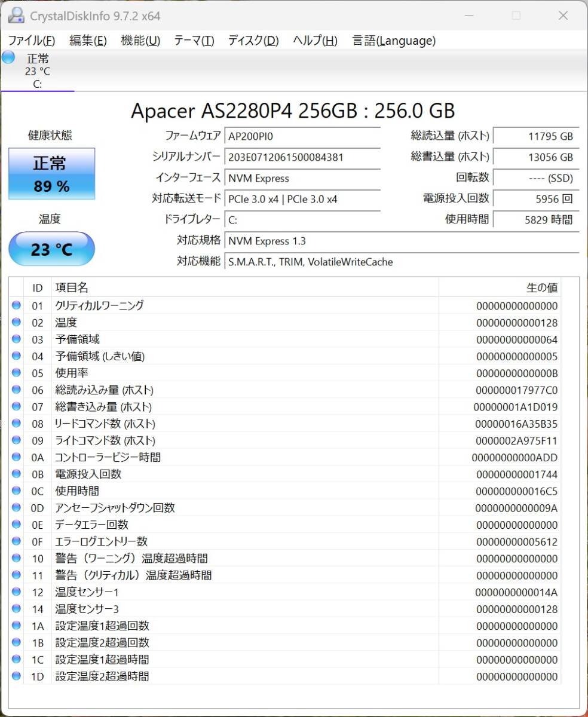The width and height of the screenshot is (588, 717).
Task: Open the ディスク(D) menu
Action: 253,41
